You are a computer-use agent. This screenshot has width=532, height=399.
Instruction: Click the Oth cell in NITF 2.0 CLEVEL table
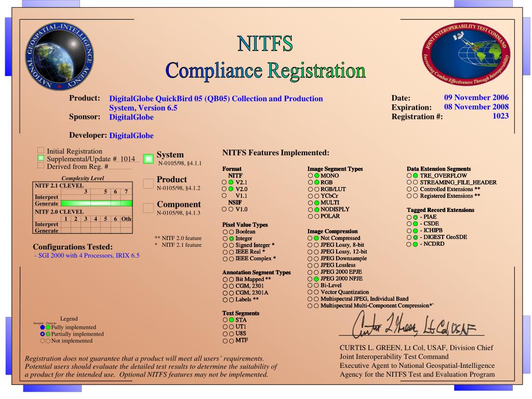126,219
